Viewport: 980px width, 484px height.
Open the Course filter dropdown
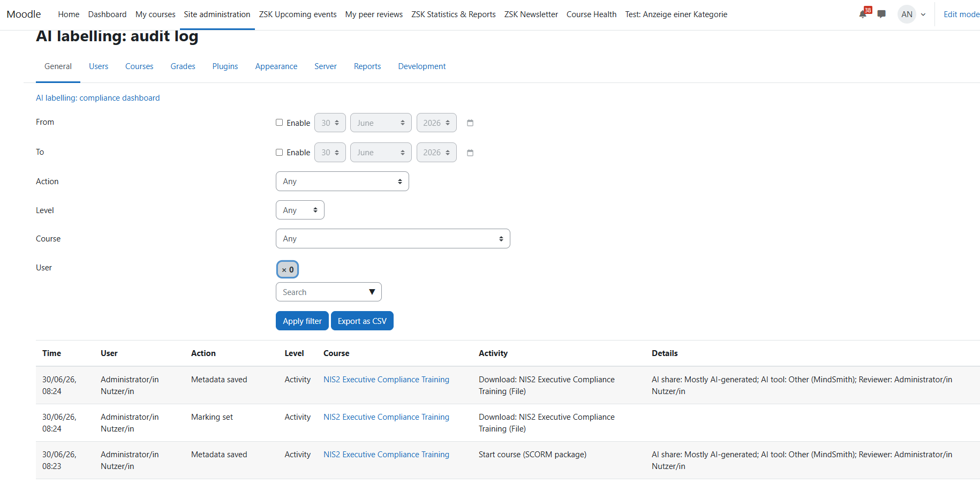tap(393, 239)
